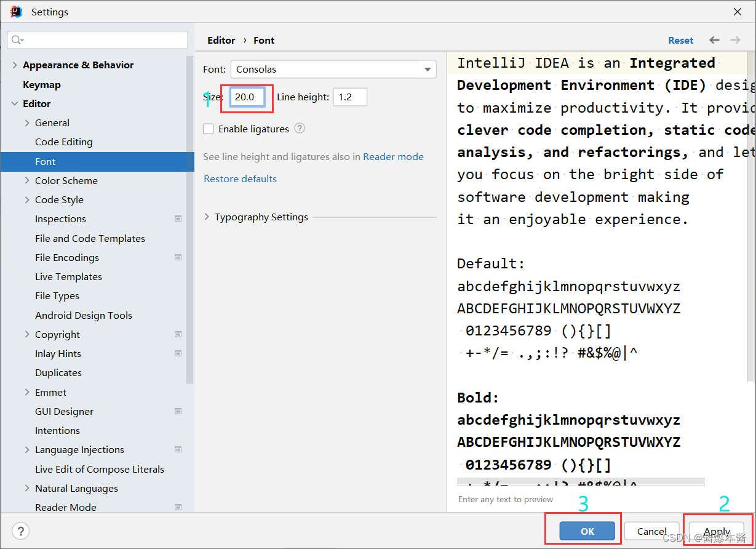This screenshot has width=756, height=549.
Task: Open ligatures help question mark icon
Action: coord(300,129)
